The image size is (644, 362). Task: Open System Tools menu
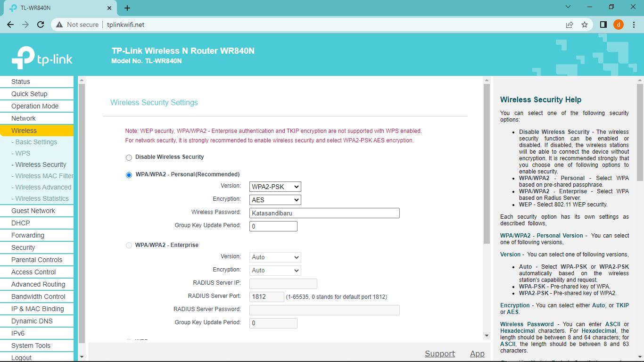[x=37, y=346]
